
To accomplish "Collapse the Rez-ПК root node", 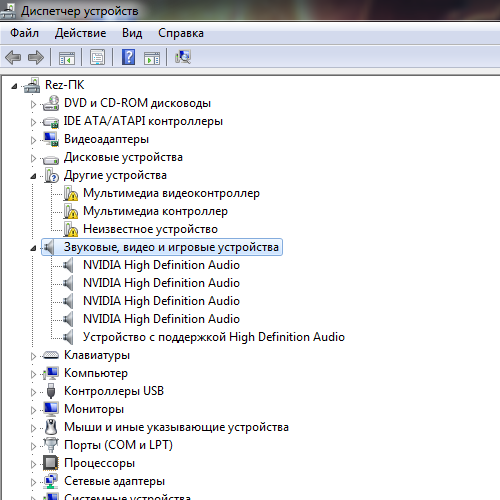I will click(14, 86).
